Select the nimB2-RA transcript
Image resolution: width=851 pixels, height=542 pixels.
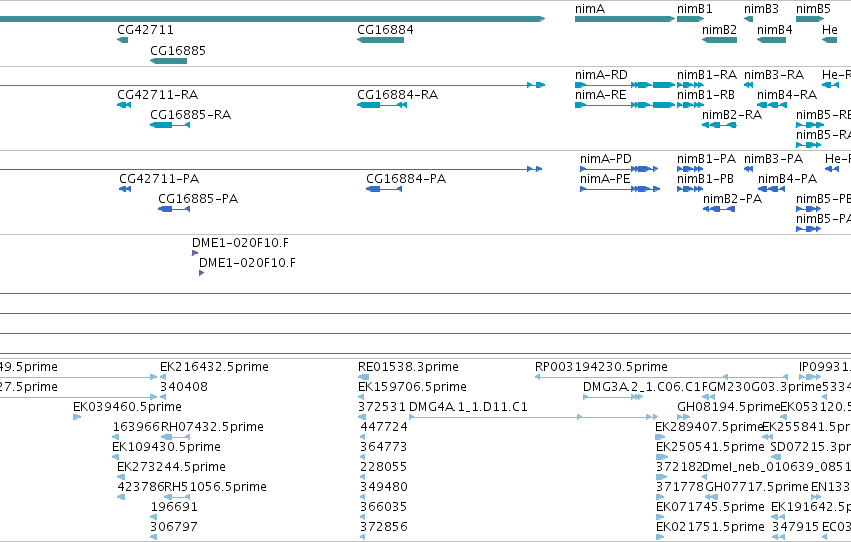tap(719, 125)
